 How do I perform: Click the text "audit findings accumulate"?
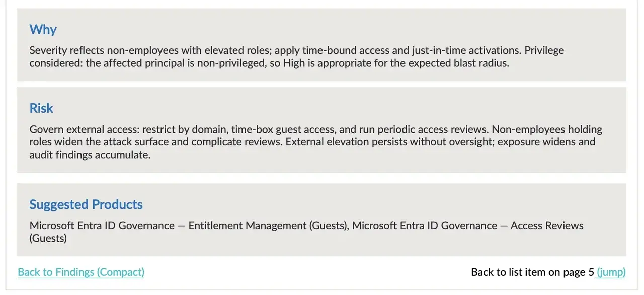pyautogui.click(x=90, y=155)
